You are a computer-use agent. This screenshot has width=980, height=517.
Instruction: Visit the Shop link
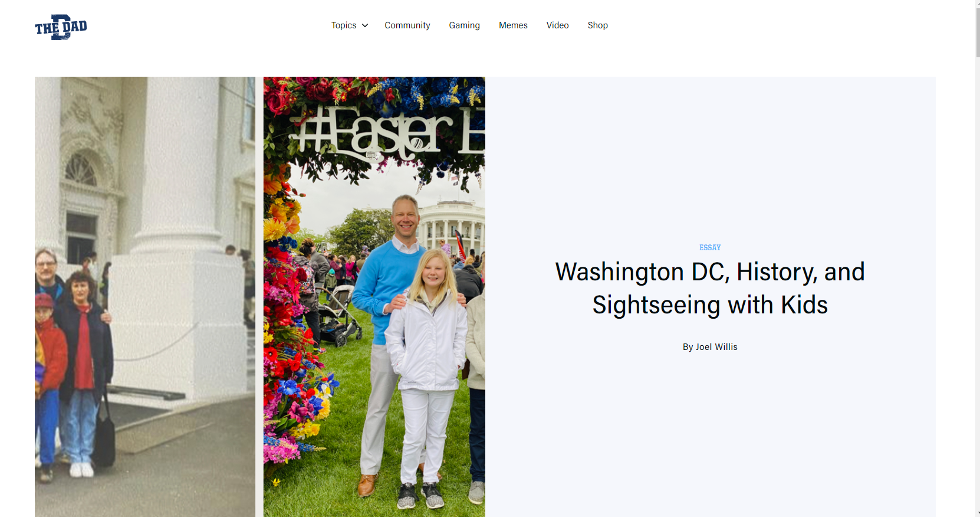598,25
